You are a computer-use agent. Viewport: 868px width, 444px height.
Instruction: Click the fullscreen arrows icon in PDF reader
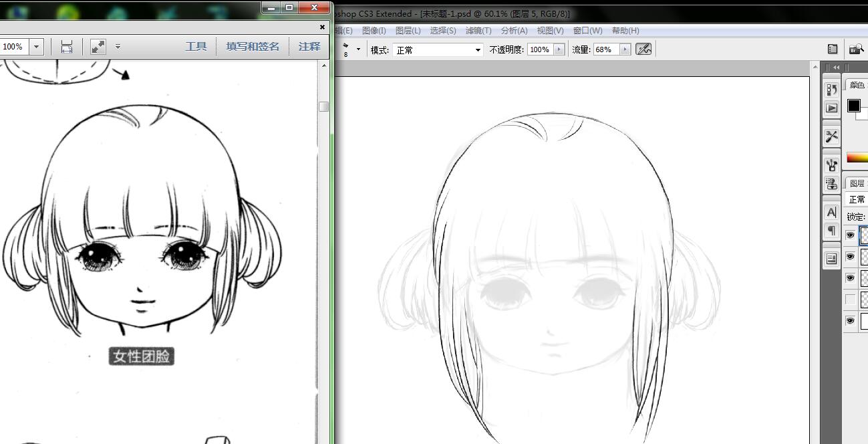click(98, 47)
